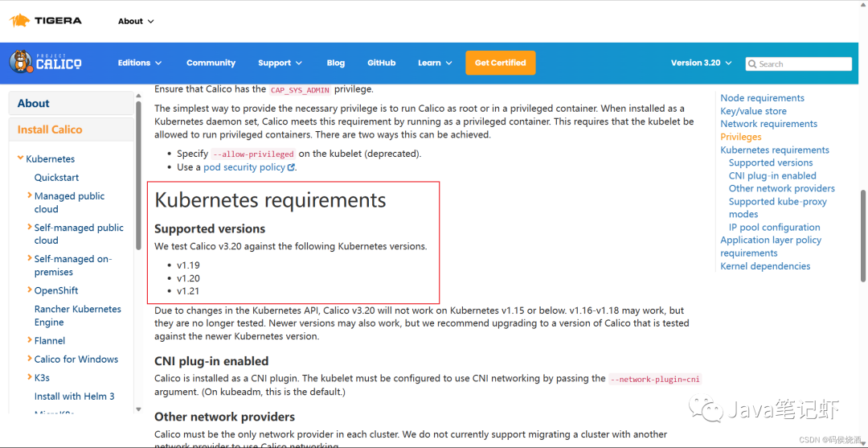
Task: Collapse the Kubernetes sidebar section
Action: 20,159
